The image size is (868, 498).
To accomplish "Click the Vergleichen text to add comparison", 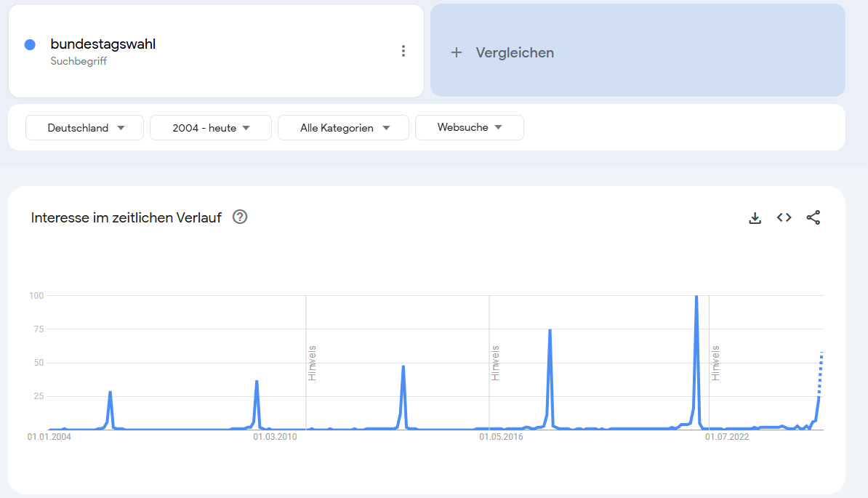I will pyautogui.click(x=515, y=52).
